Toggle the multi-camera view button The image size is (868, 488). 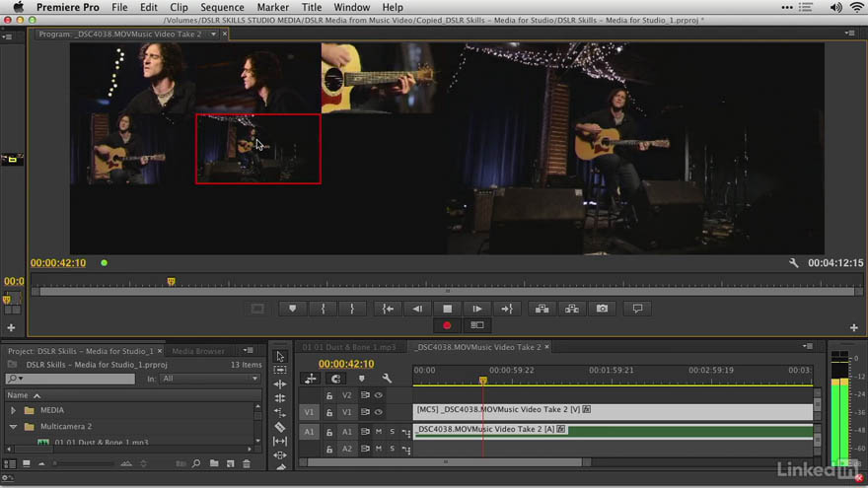point(476,325)
